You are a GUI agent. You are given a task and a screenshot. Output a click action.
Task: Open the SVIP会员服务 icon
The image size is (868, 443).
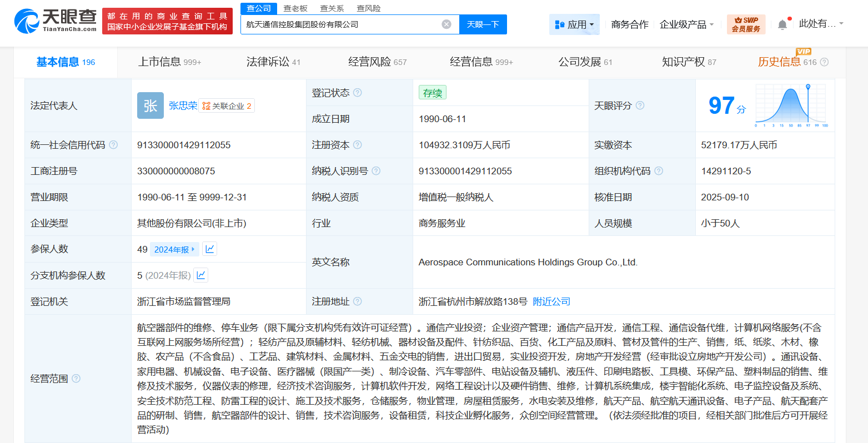coord(745,24)
